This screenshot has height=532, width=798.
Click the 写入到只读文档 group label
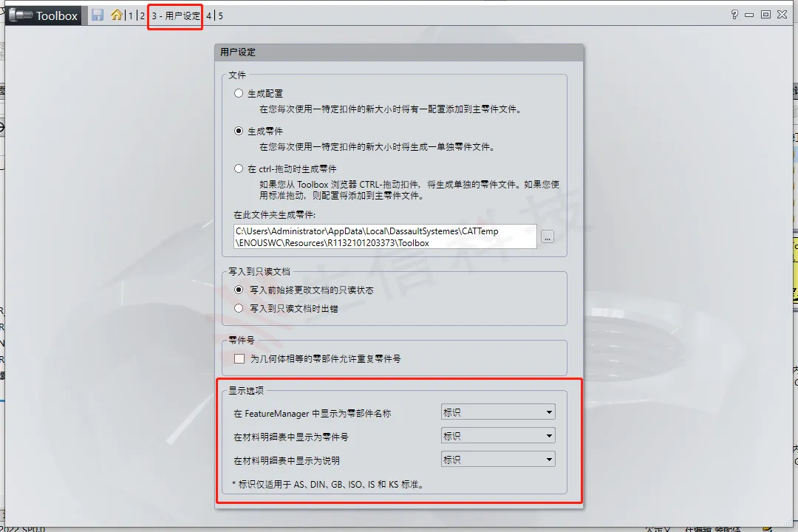259,271
